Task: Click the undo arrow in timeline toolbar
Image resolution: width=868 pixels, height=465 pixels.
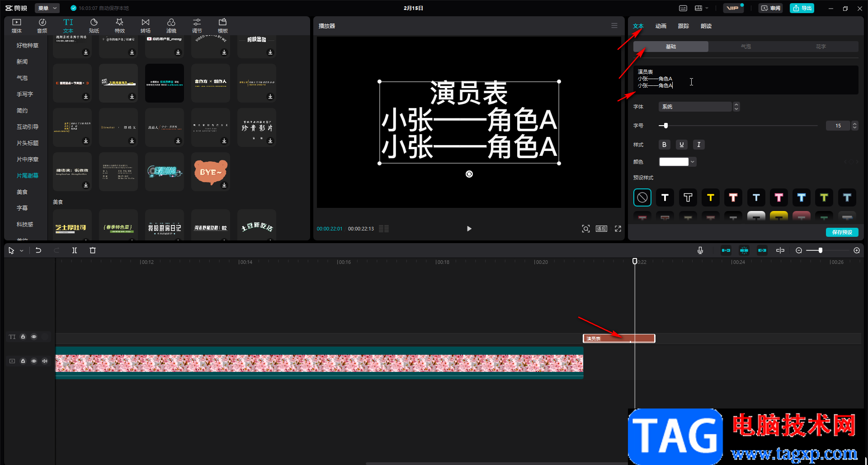Action: pyautogui.click(x=38, y=250)
